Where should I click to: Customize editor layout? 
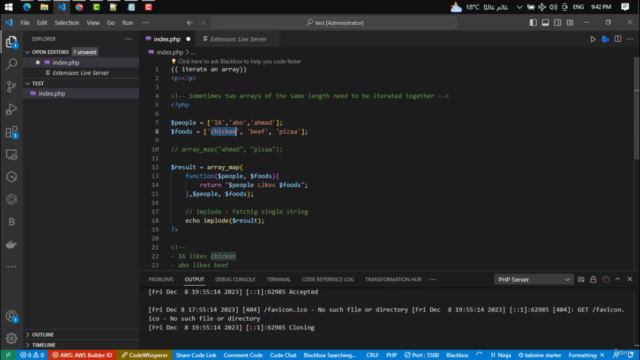click(570, 23)
